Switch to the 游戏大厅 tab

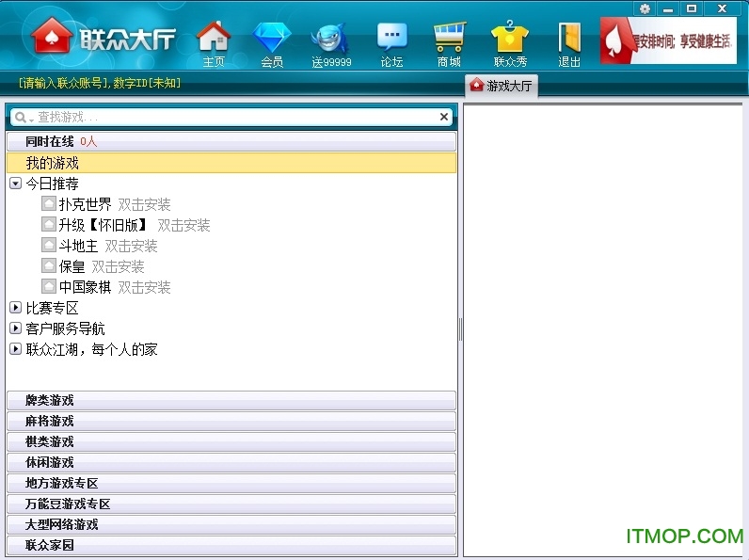coord(502,86)
